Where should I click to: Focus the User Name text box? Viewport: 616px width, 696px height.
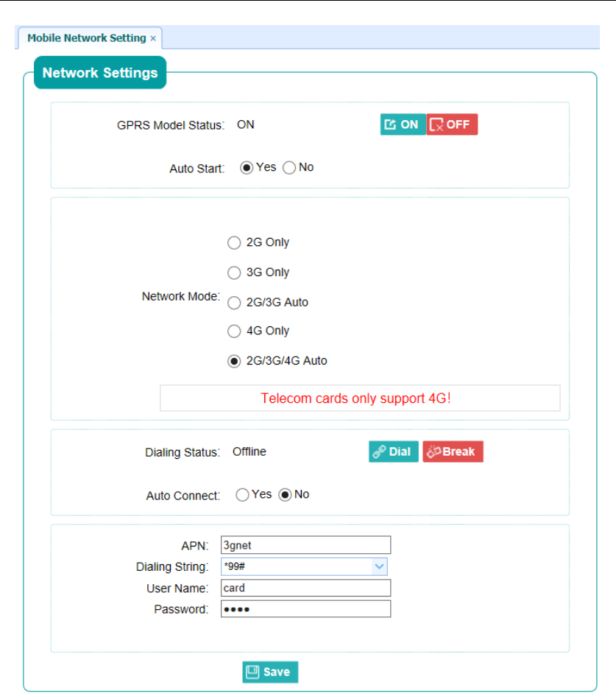pos(305,588)
